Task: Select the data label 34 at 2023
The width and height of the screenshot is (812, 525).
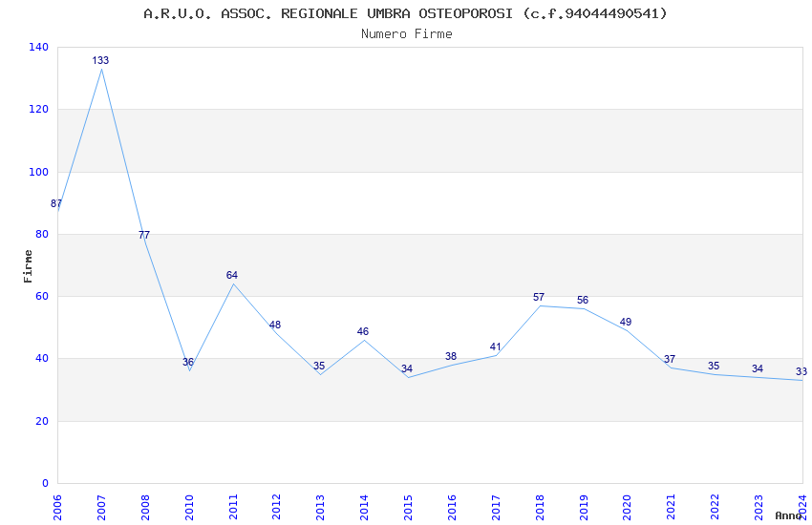Action: pos(758,368)
